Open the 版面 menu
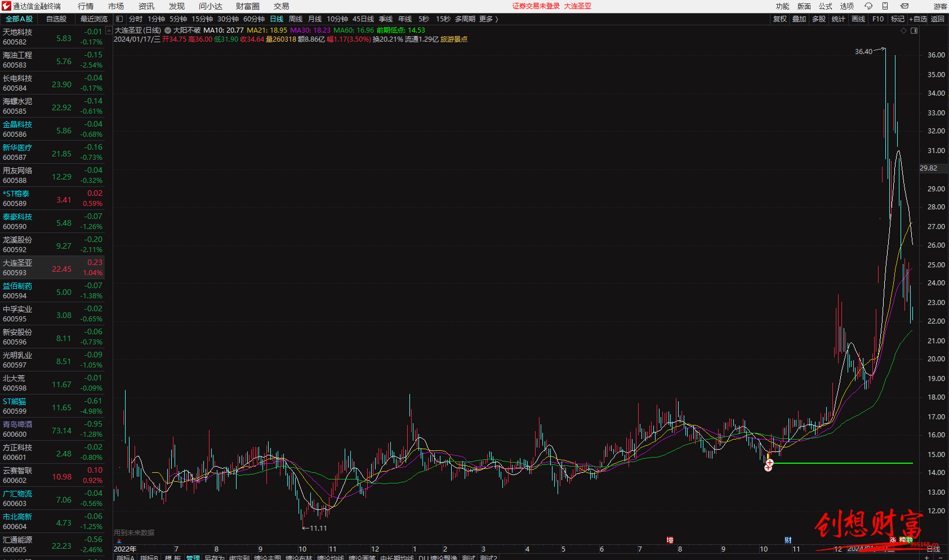This screenshot has height=560, width=949. (x=804, y=6)
